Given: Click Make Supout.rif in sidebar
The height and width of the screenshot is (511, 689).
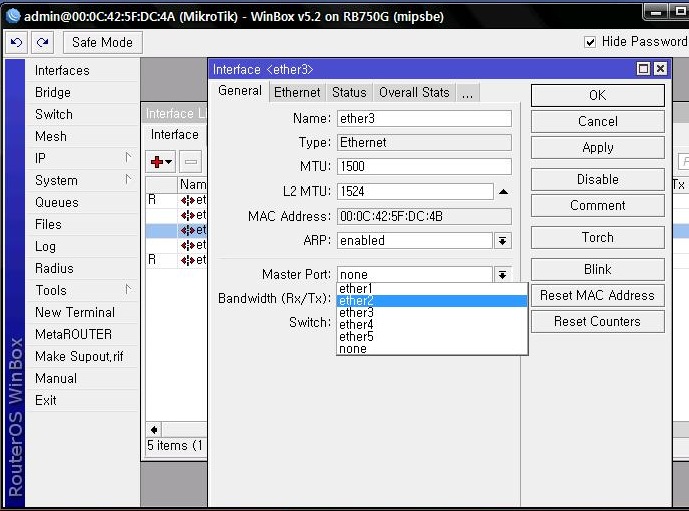Looking at the screenshot, I should tap(82, 356).
